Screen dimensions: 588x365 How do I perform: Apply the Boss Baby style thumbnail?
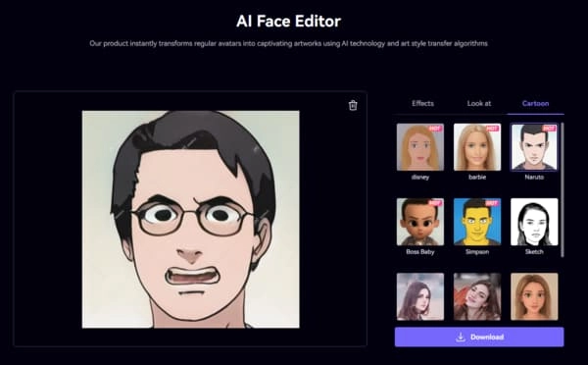(x=420, y=222)
